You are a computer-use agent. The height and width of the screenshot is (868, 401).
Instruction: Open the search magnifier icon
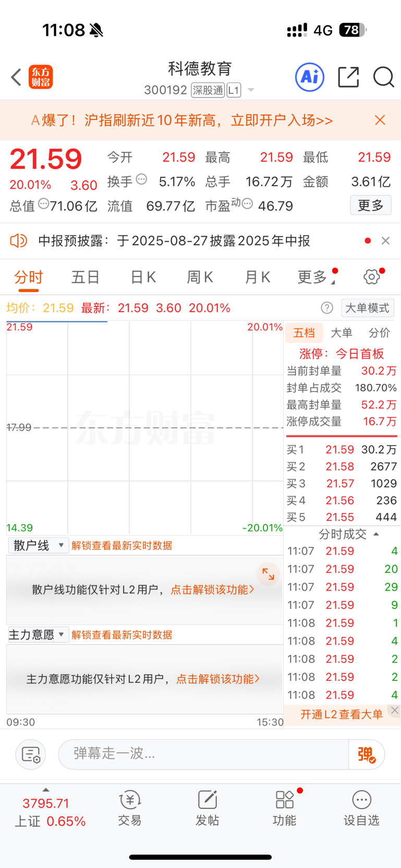(384, 77)
